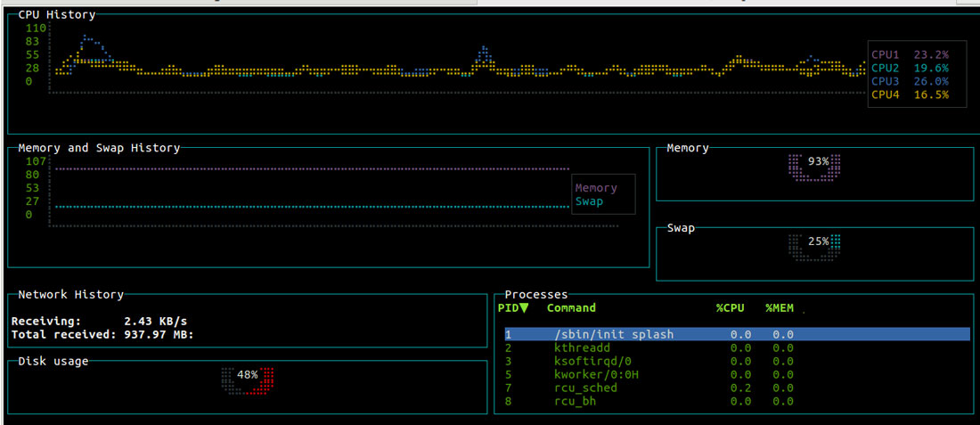This screenshot has width=980, height=425.
Task: Click the 110 label on CPU axis
Action: [36, 29]
